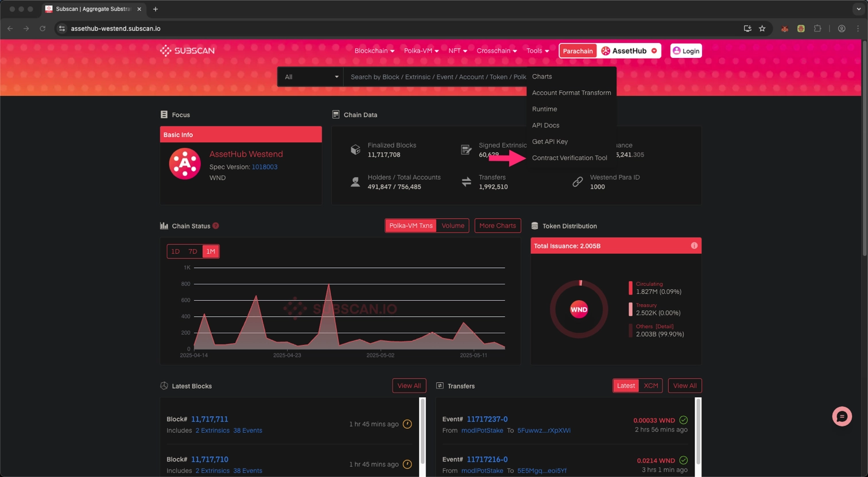Select the 1M chart range
The height and width of the screenshot is (477, 868).
[211, 251]
